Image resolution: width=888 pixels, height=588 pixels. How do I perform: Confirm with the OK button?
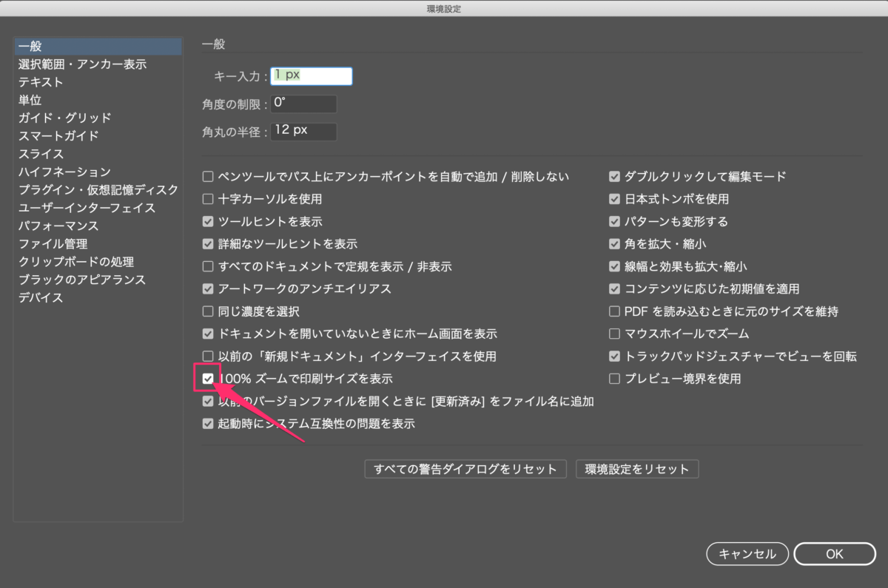point(835,553)
